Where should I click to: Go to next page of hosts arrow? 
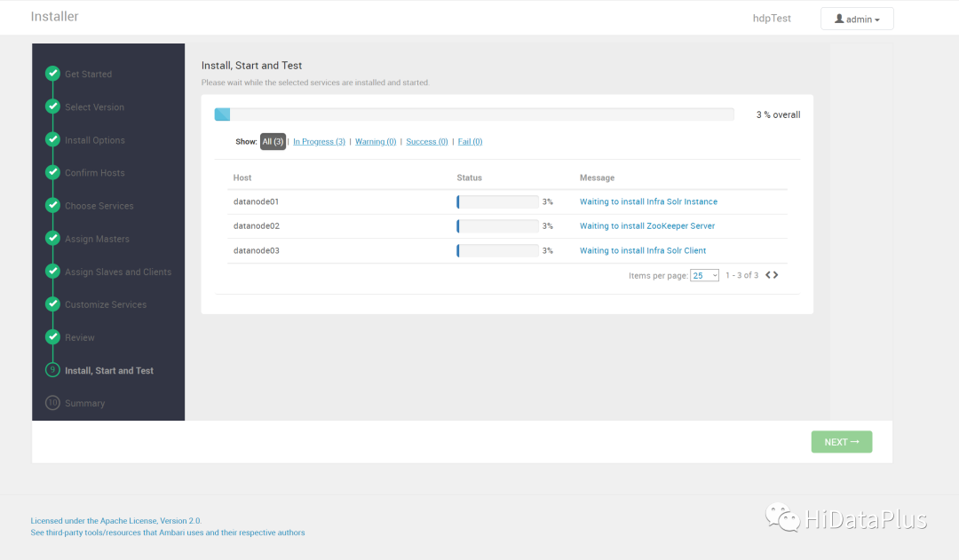pos(776,275)
